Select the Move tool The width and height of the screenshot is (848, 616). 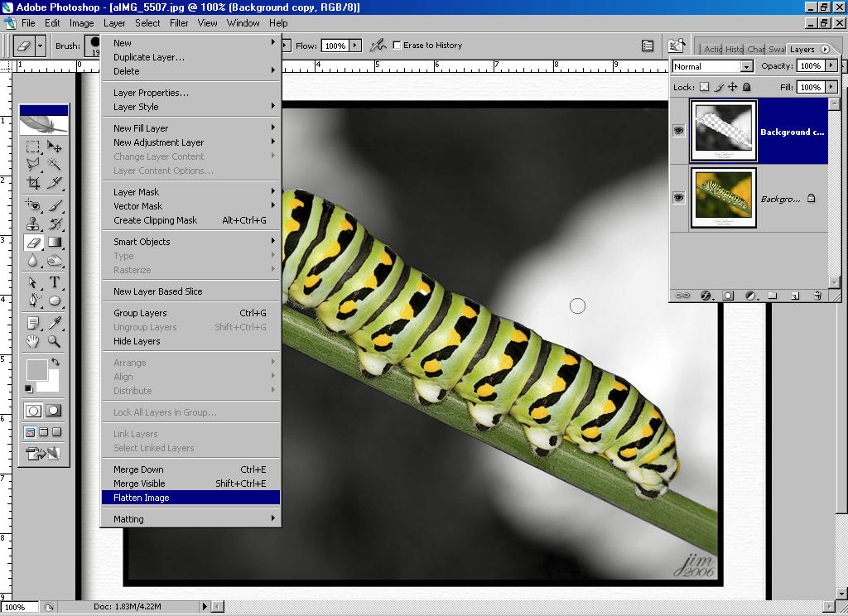(x=54, y=147)
